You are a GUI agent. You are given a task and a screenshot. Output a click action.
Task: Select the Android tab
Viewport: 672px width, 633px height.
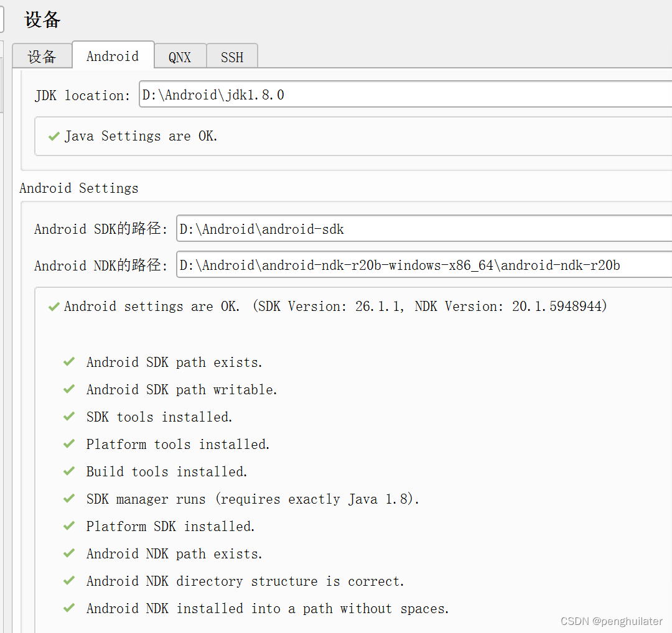[113, 56]
